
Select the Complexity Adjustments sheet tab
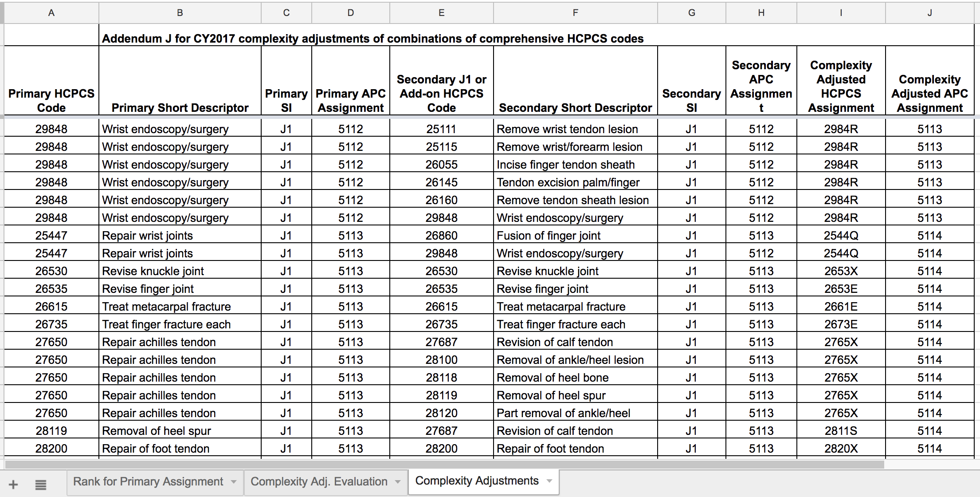(x=477, y=481)
